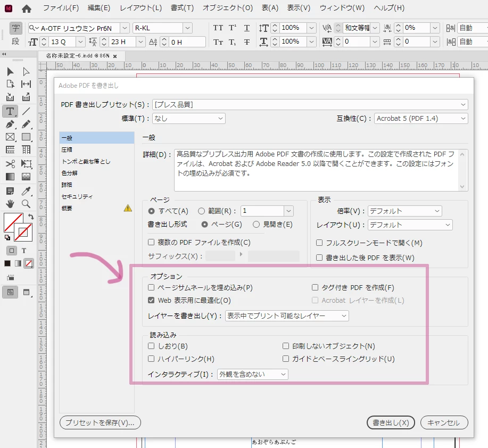The width and height of the screenshot is (488, 448).
Task: Open レイアウト(U) dropdown
Action: (410, 225)
